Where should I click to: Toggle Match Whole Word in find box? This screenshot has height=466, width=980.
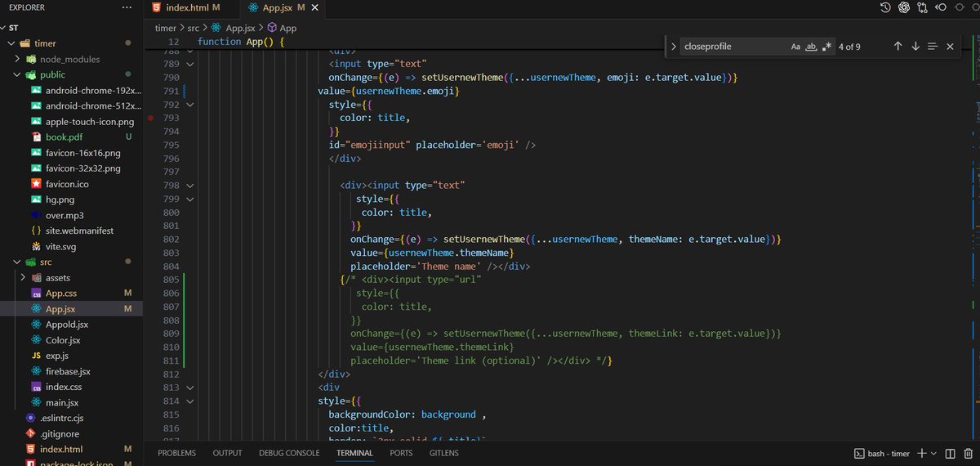pyautogui.click(x=811, y=47)
